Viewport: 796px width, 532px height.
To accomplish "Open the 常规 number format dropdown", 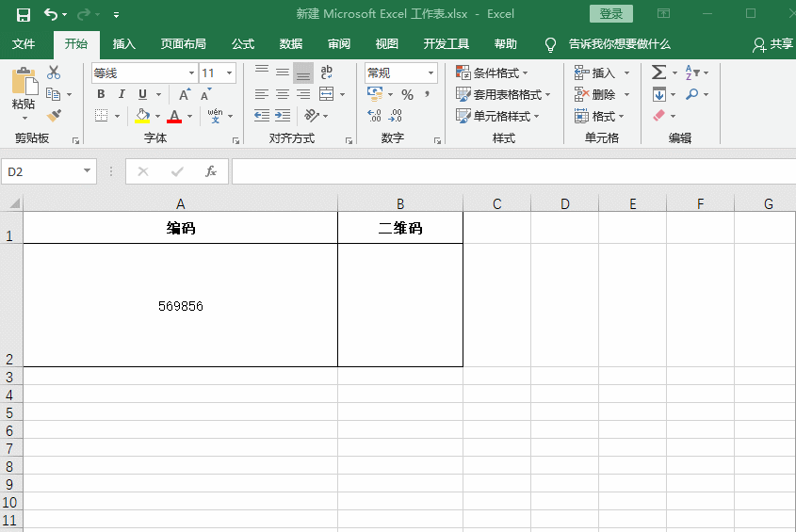I will point(430,73).
